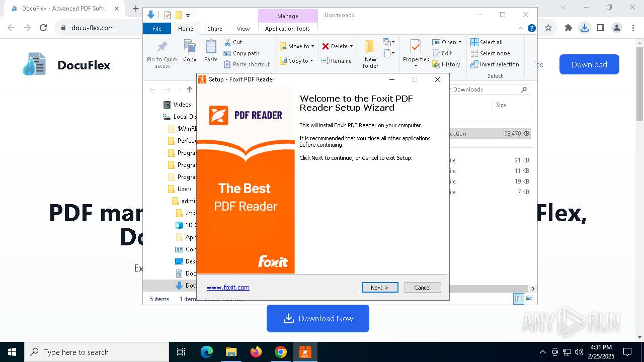
Task: Bookmark this page with star icon
Action: (548, 28)
